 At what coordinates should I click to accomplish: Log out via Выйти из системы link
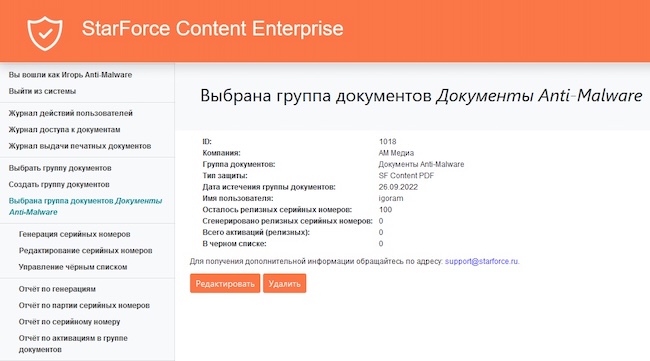click(42, 91)
